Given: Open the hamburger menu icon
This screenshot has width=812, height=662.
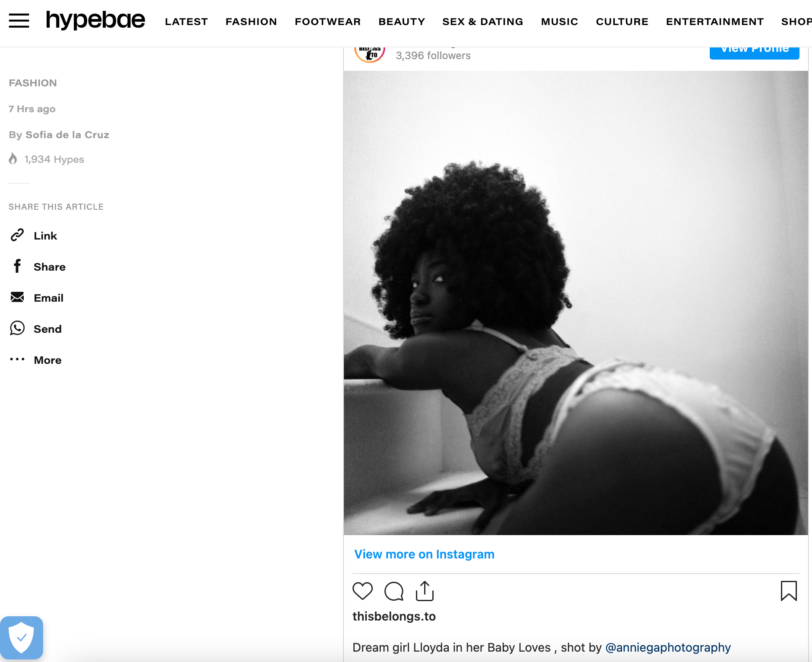Looking at the screenshot, I should (x=19, y=21).
